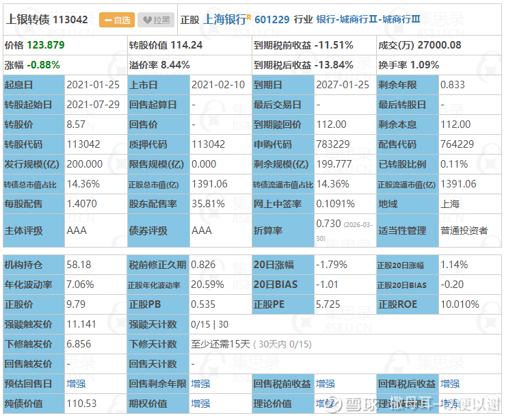Select the 配售代码 value 764229
This screenshot has height=420, width=515.
point(457,144)
